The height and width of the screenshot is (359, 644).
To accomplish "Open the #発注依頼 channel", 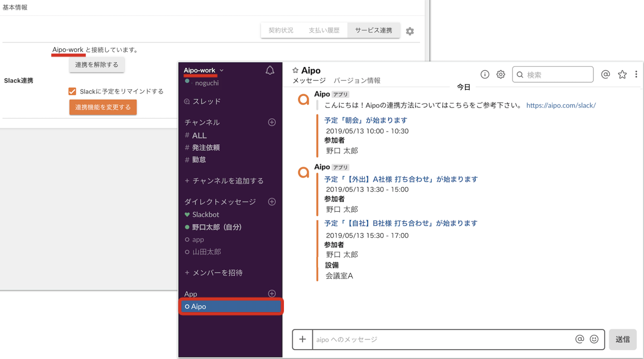I will coord(202,148).
